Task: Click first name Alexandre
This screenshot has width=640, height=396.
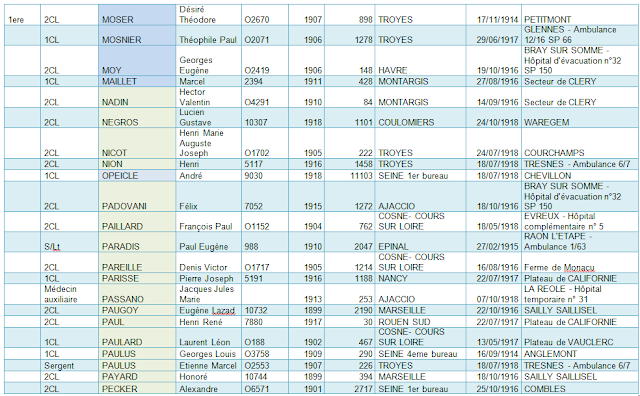Action: coord(198,389)
